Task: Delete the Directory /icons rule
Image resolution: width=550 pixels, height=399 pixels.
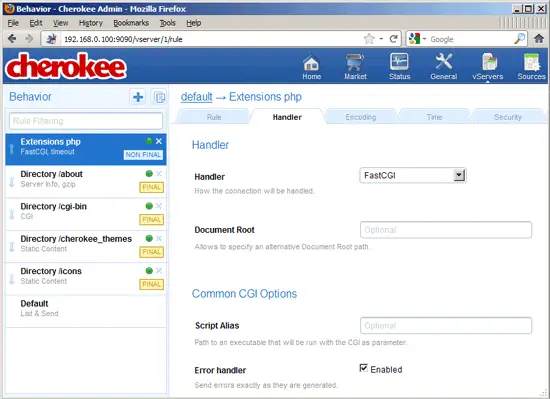Action: [159, 271]
